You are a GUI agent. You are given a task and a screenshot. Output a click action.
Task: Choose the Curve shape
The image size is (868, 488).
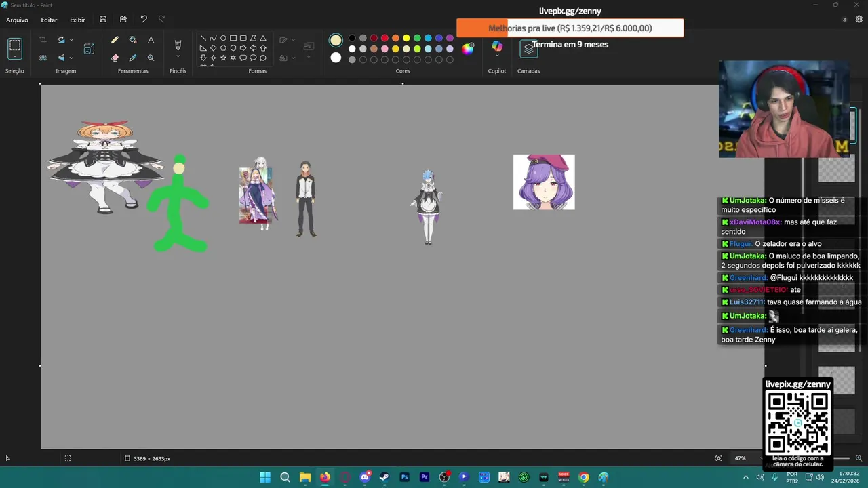pyautogui.click(x=213, y=39)
